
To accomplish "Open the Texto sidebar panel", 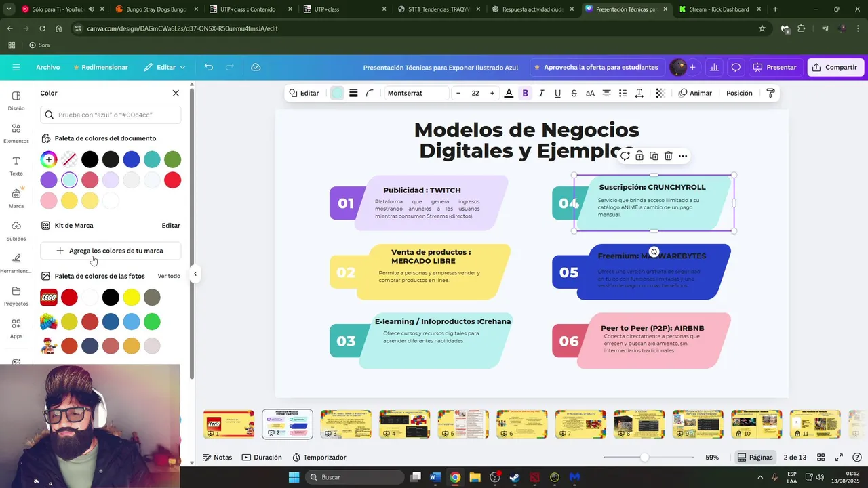I will coord(16,165).
